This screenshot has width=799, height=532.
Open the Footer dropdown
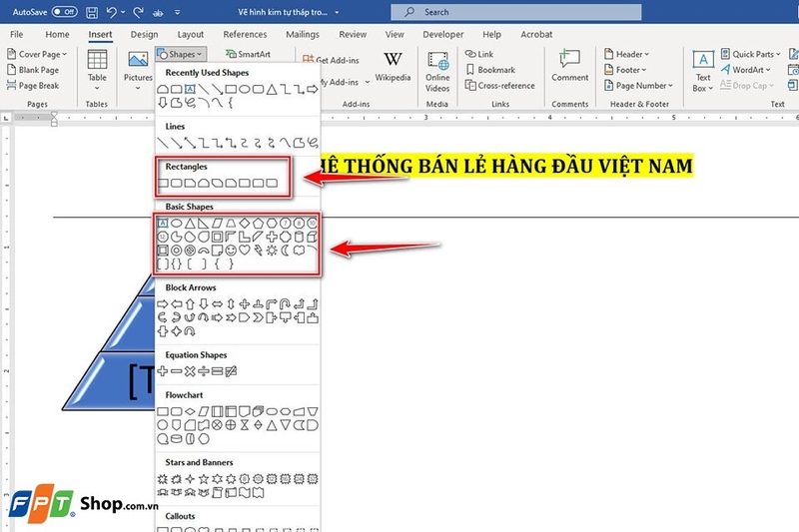pyautogui.click(x=625, y=70)
